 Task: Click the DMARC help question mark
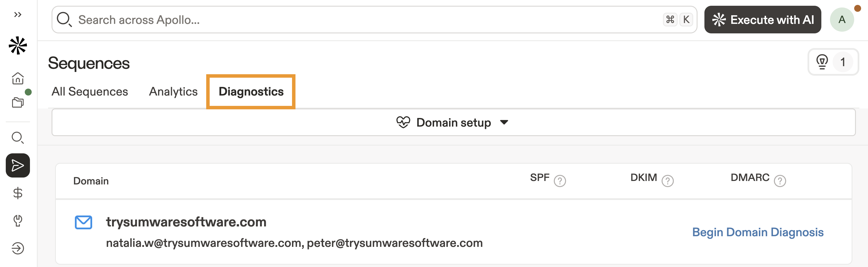click(780, 181)
